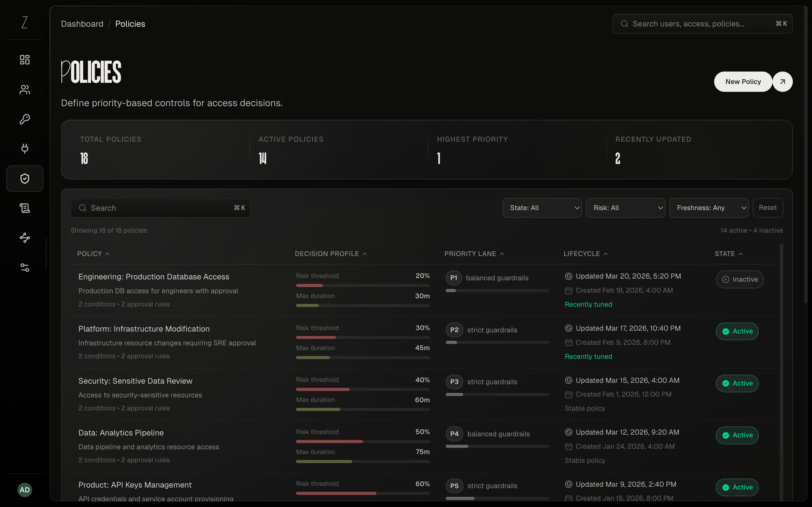Select the highlighted Policies shield icon

click(x=24, y=178)
